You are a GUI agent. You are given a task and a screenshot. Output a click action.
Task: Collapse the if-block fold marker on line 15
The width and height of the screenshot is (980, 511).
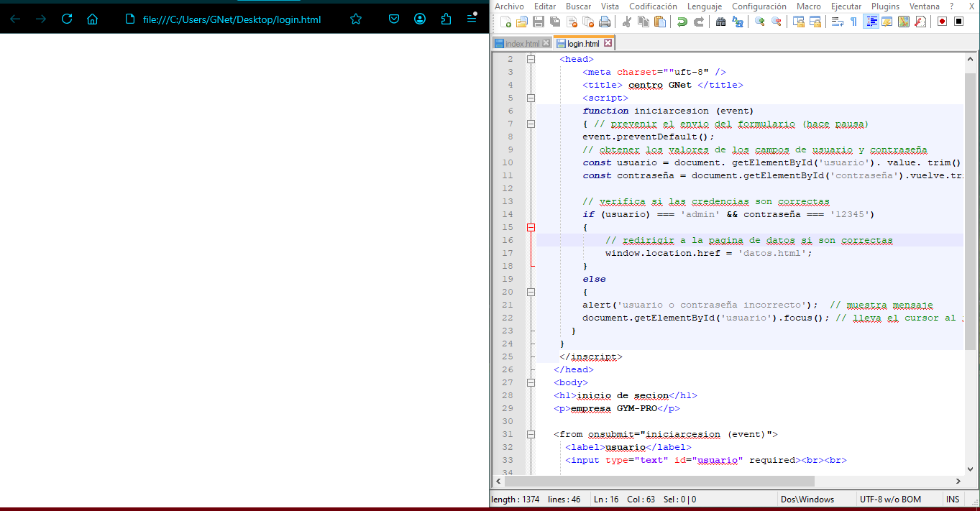[531, 227]
